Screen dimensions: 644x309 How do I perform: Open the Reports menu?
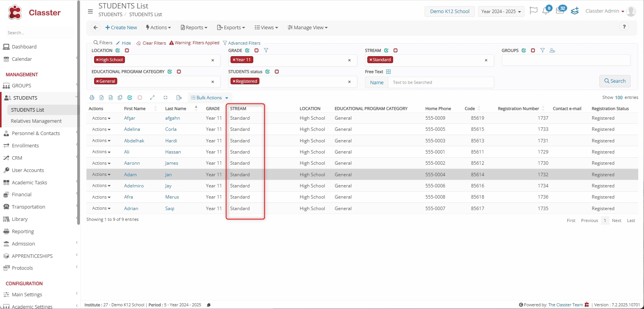(x=194, y=28)
